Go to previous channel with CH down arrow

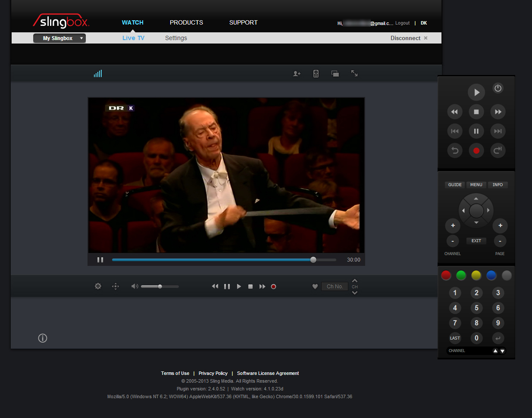355,293
